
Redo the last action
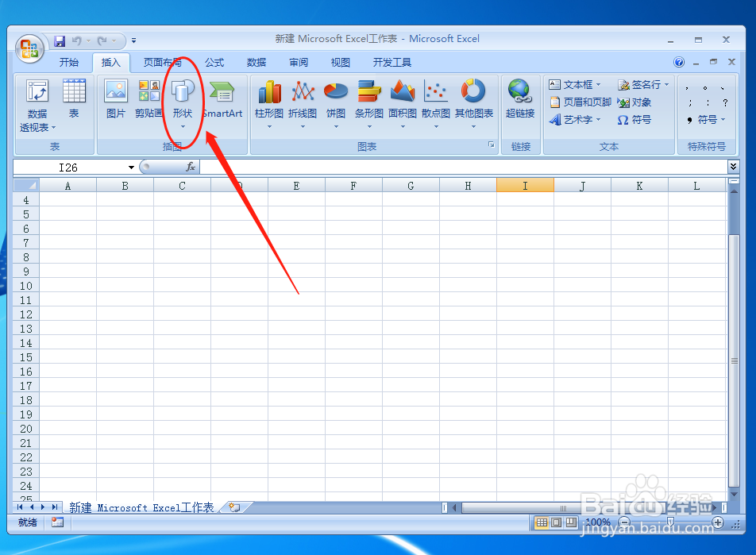coord(102,41)
